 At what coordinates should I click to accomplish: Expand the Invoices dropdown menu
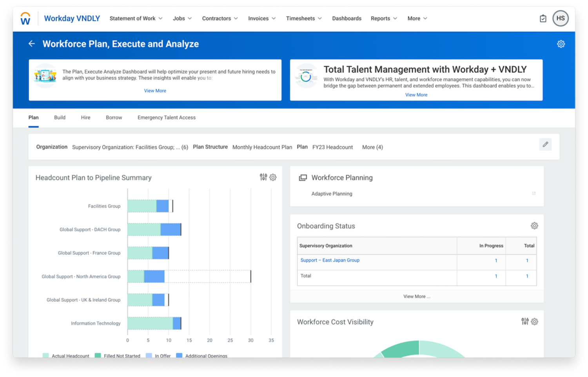tap(262, 18)
